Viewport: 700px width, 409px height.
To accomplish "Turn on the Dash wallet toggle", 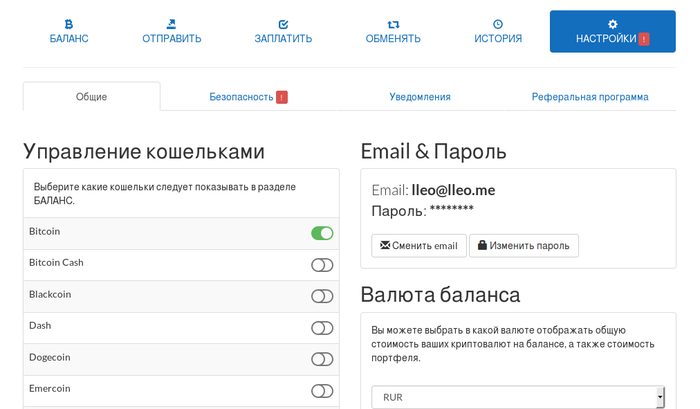I will [322, 328].
